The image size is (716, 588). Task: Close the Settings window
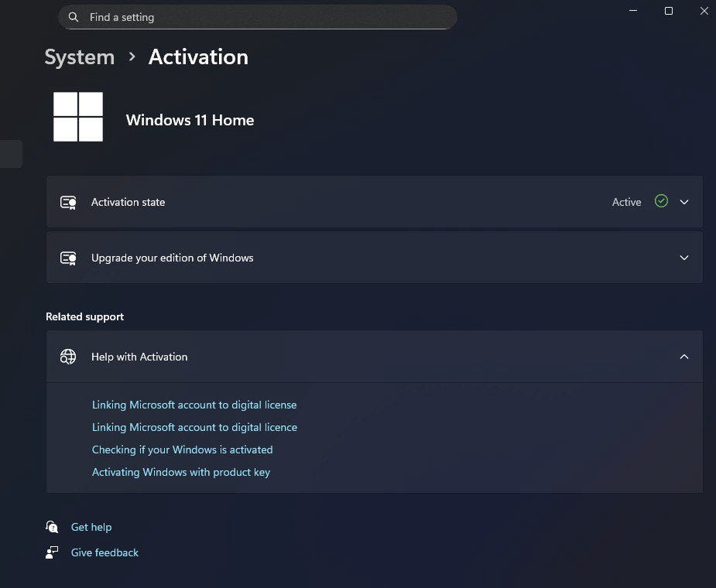(x=704, y=11)
